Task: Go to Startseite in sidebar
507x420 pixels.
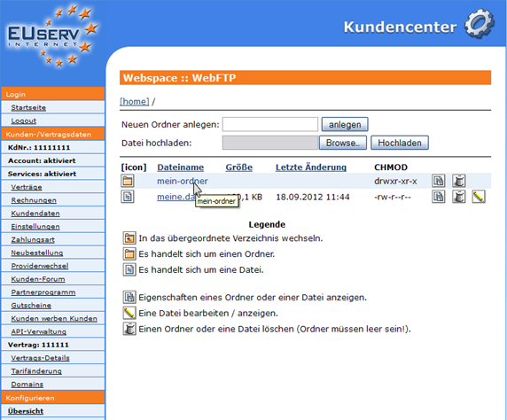Action: tap(28, 107)
